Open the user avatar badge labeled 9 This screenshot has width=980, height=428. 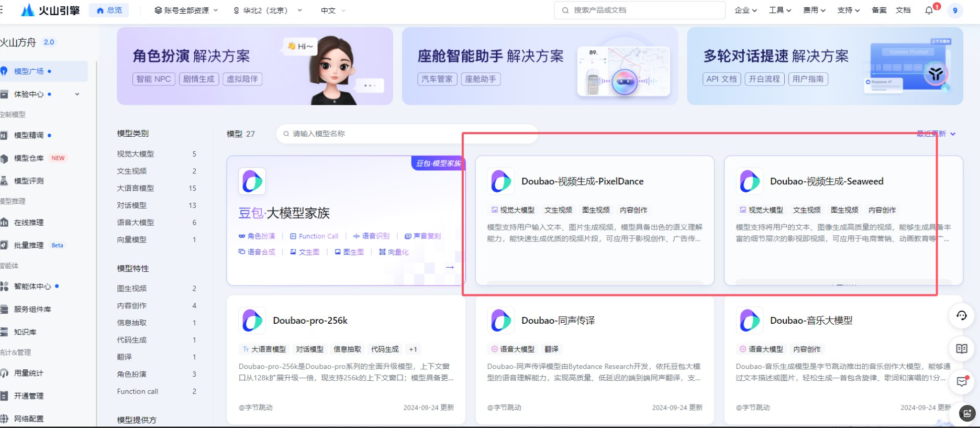[x=955, y=10]
